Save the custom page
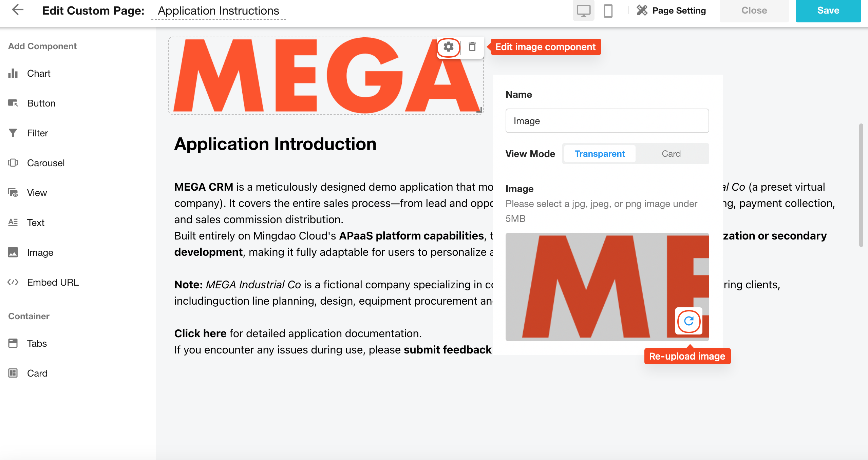This screenshot has height=460, width=868. [x=828, y=11]
